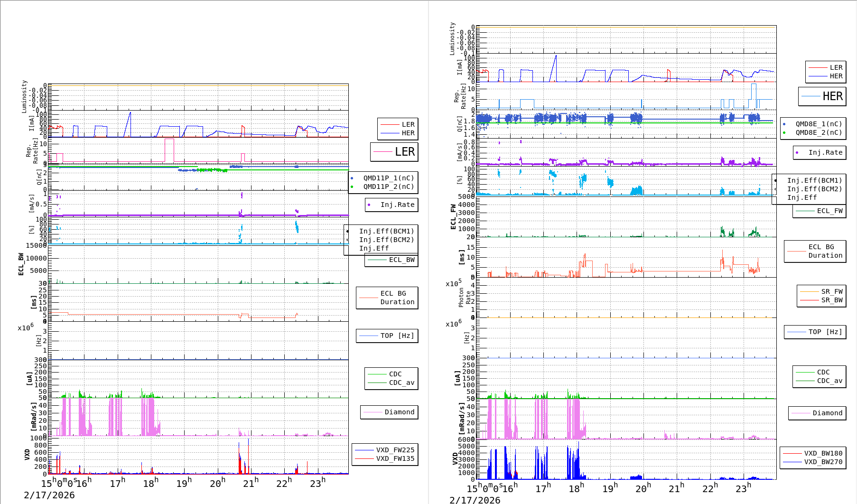Click the Diamond legend in the LER plot
The height and width of the screenshot is (504, 857).
pos(389,412)
